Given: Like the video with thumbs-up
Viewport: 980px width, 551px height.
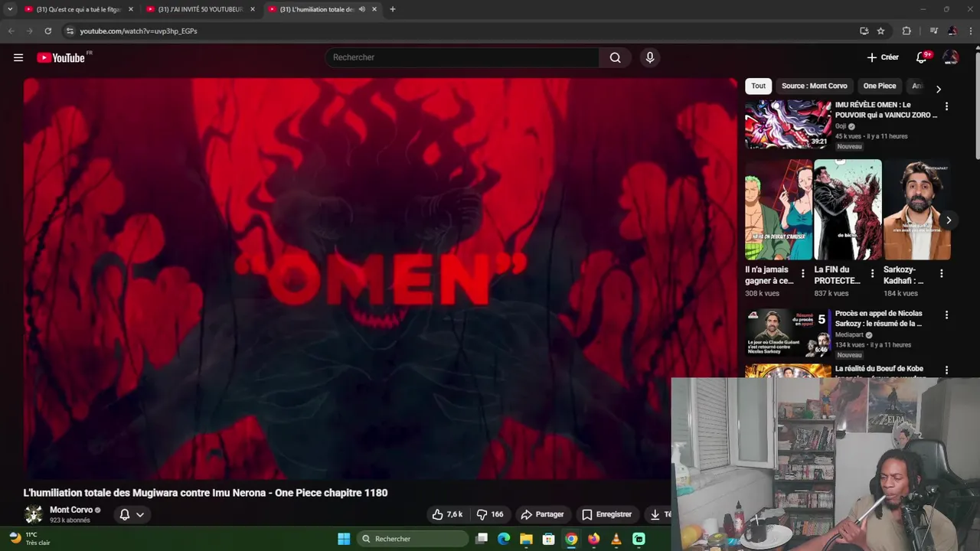Looking at the screenshot, I should pos(447,514).
